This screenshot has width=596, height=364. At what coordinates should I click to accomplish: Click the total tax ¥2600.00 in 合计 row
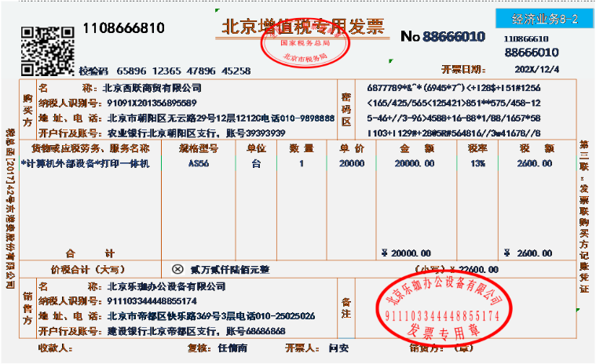[x=528, y=253]
